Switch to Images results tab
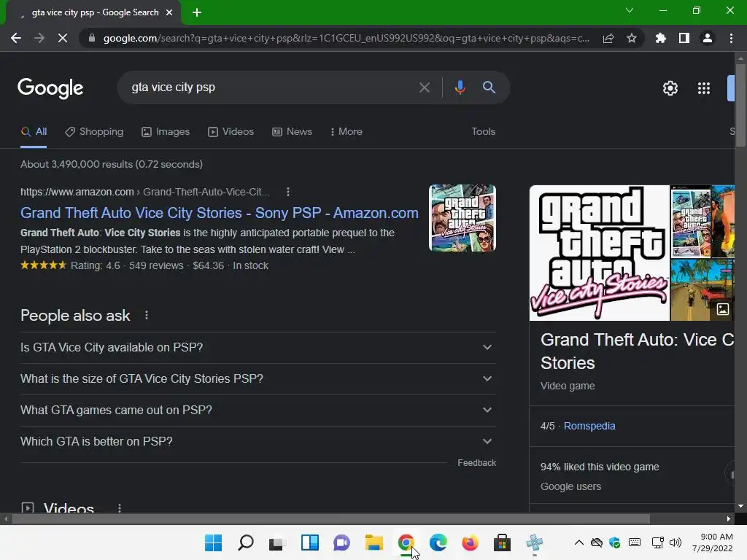The width and height of the screenshot is (747, 560). 166,132
